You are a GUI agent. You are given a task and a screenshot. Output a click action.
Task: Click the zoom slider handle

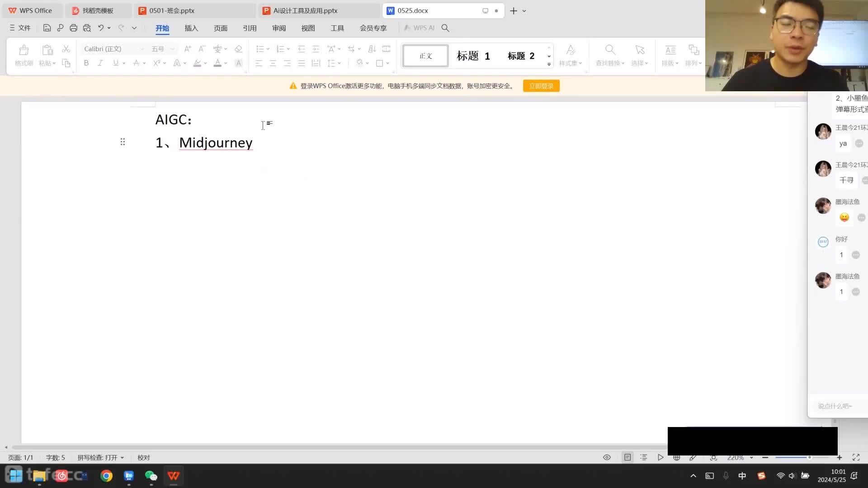[809, 458]
